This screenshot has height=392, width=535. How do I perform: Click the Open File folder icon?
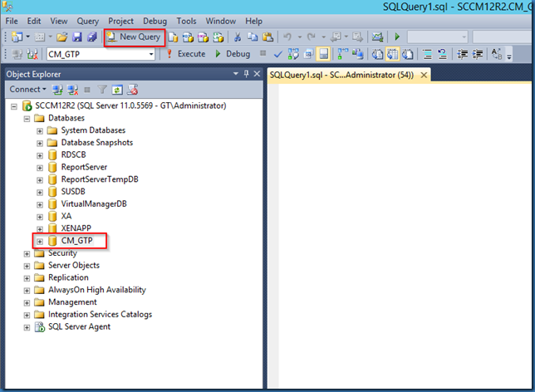[x=62, y=37]
